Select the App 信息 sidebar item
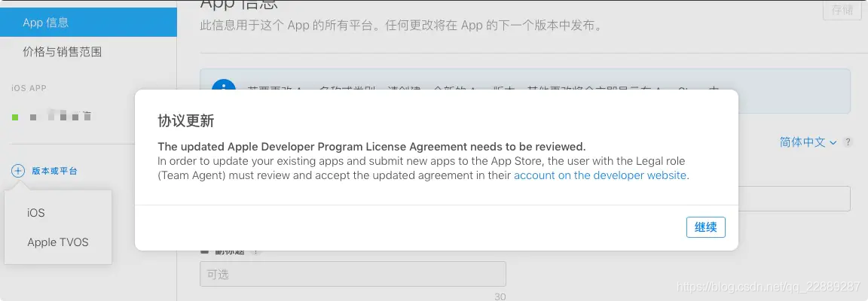This screenshot has height=301, width=868. 89,23
